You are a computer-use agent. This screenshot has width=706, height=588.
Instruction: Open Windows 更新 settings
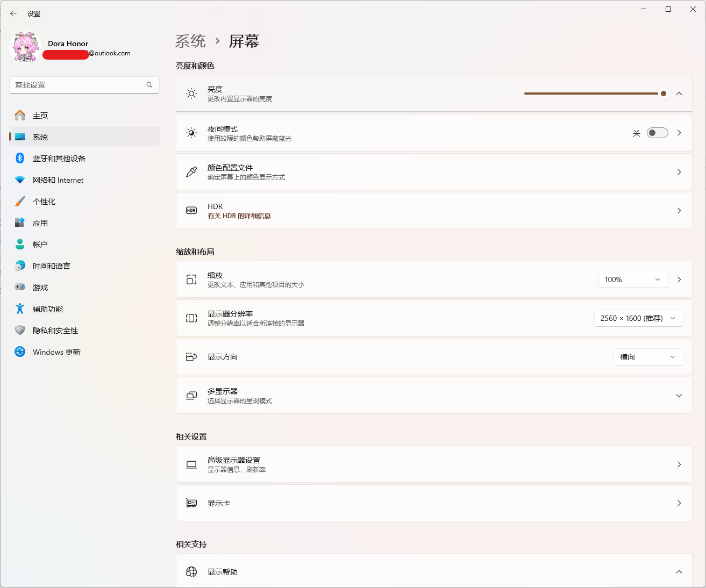click(x=56, y=352)
